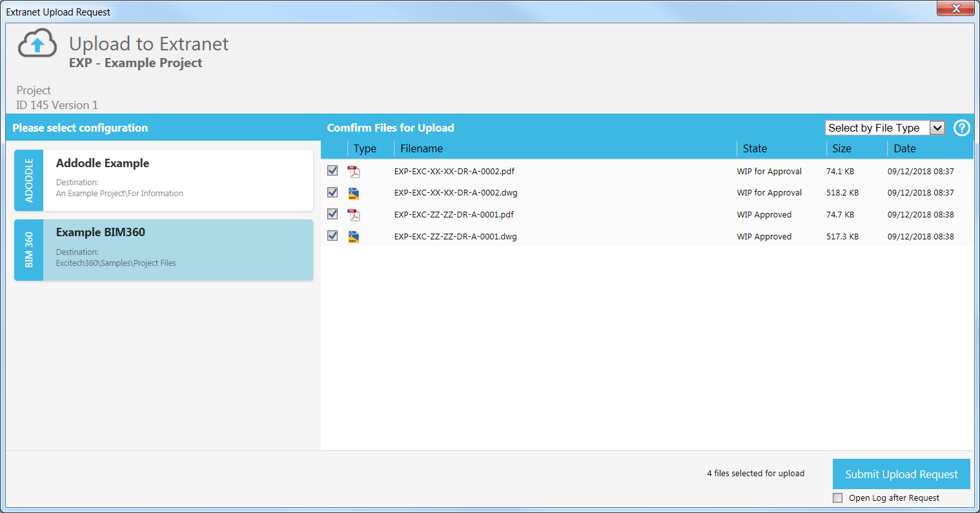Click DWG icon for EXP-EXC-XX-XX-DR-A-0002.dwg
Image resolution: width=980 pixels, height=513 pixels.
[x=354, y=193]
